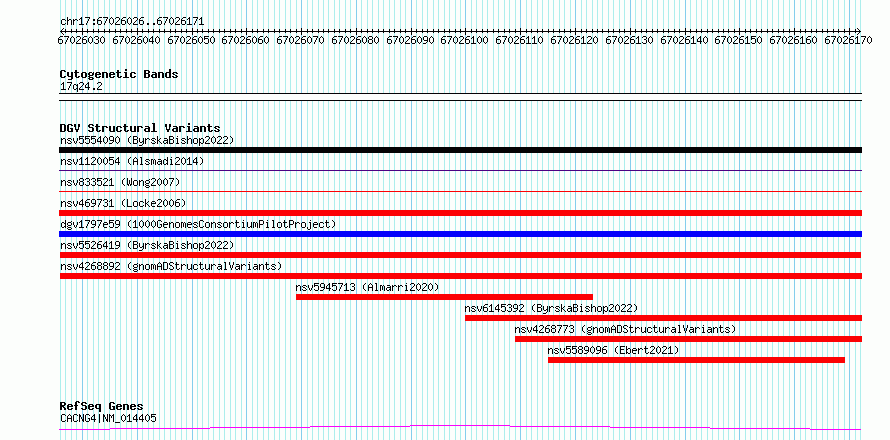
Task: Click the thin red nsv833521 line
Action: [460, 191]
